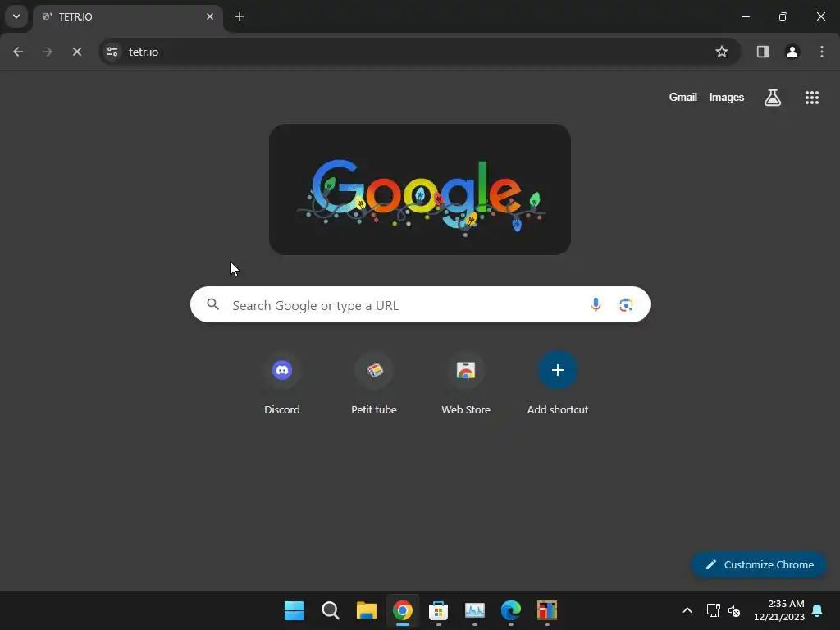Open Search Labs flask icon

pos(773,98)
